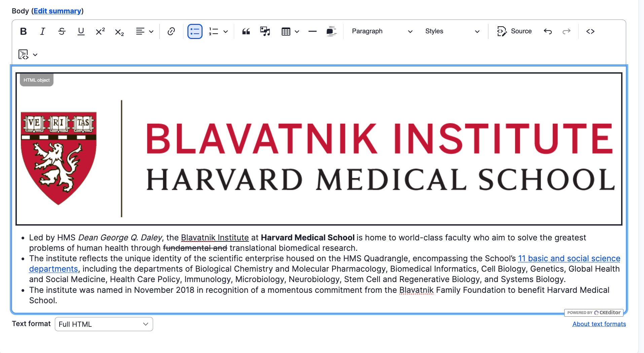
Task: Click the struck-through 'fundamental and' text
Action: [x=195, y=248]
